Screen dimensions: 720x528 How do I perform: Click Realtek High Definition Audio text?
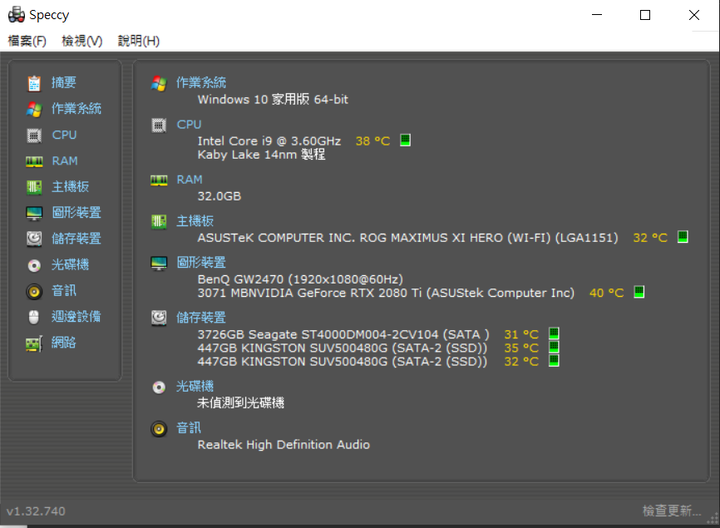tap(284, 445)
